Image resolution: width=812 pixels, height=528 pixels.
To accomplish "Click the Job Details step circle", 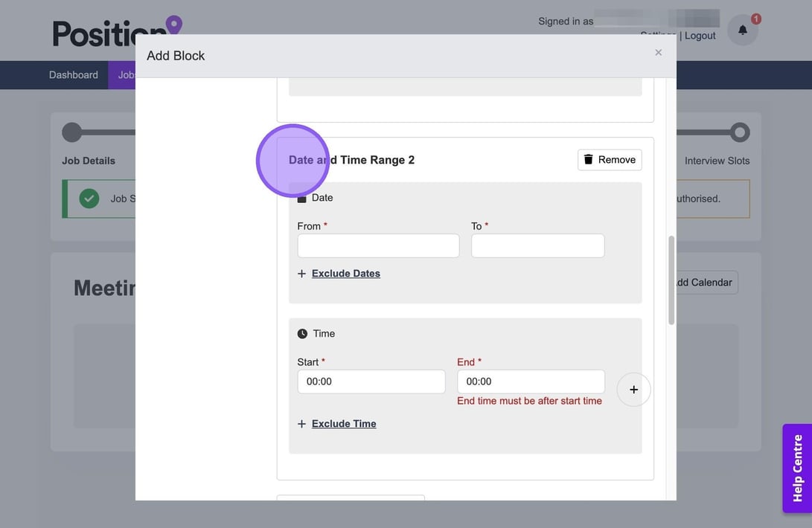I will click(x=72, y=132).
